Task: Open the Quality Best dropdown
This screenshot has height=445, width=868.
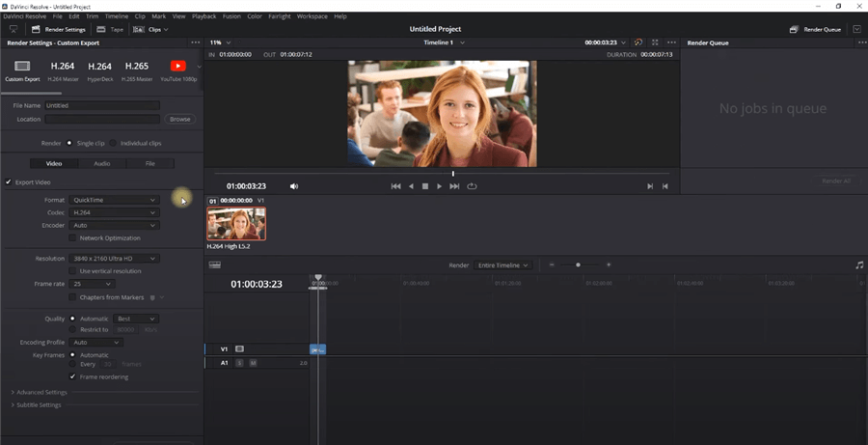Action: click(136, 319)
